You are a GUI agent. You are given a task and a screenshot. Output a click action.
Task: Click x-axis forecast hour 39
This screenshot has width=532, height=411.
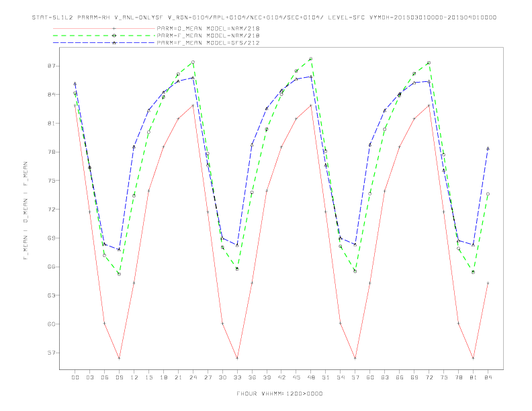click(267, 377)
